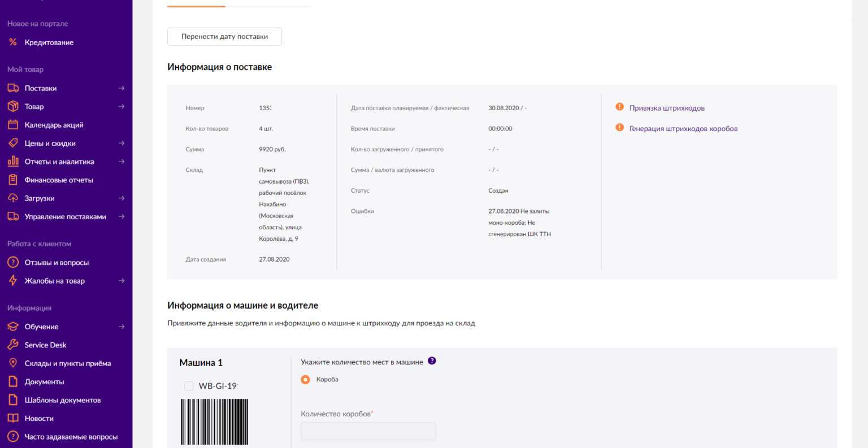
Task: Click the truck icon for Управление поставками
Action: [13, 216]
